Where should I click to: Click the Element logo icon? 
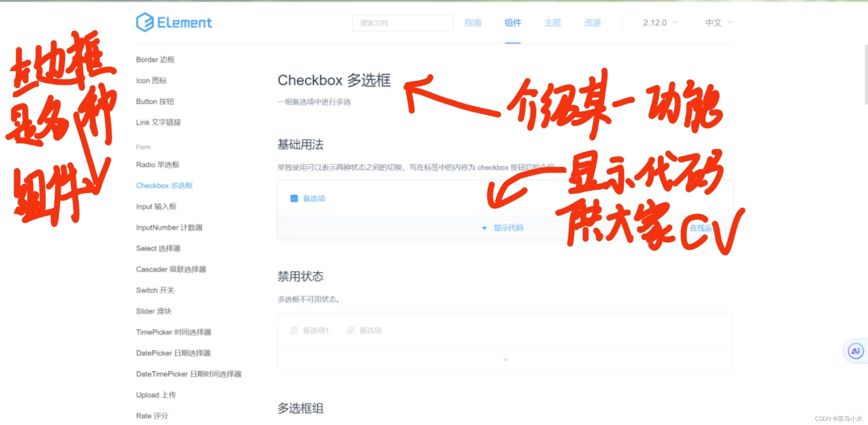(x=144, y=22)
